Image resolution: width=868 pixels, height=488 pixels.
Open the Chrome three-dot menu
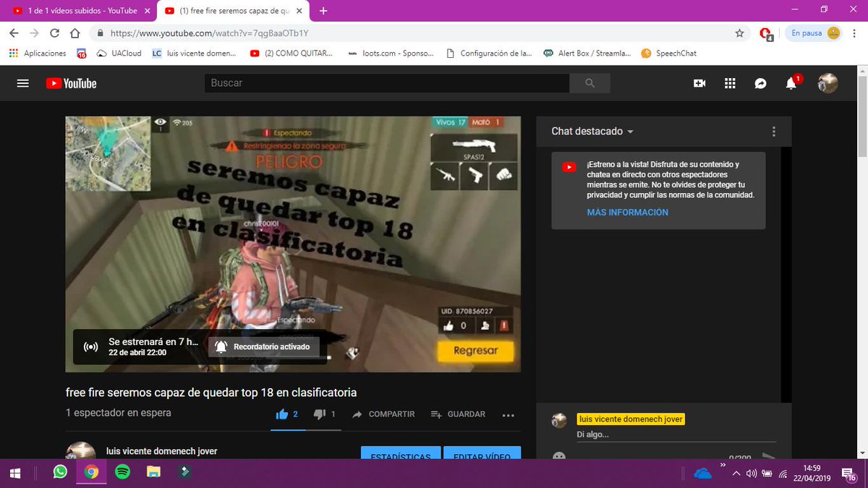854,33
